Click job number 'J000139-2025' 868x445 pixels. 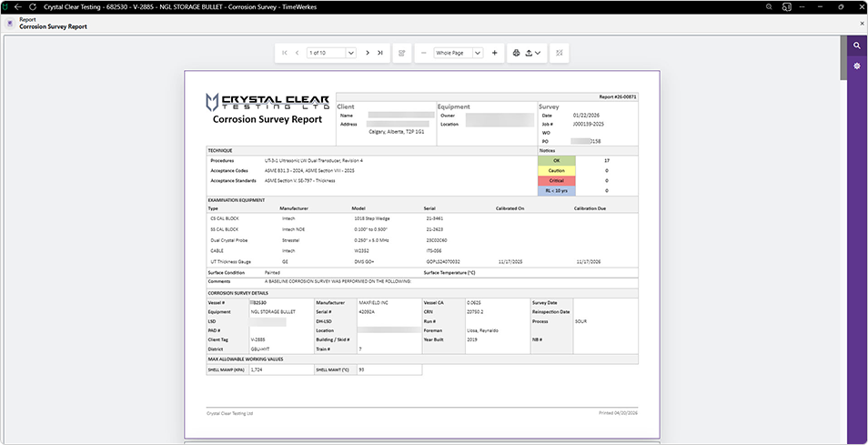coord(589,124)
